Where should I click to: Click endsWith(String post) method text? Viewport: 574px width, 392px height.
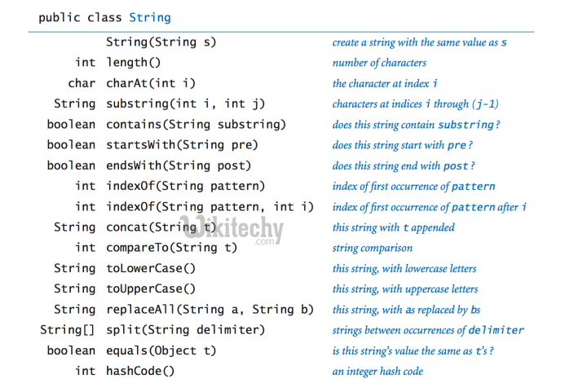(x=182, y=165)
